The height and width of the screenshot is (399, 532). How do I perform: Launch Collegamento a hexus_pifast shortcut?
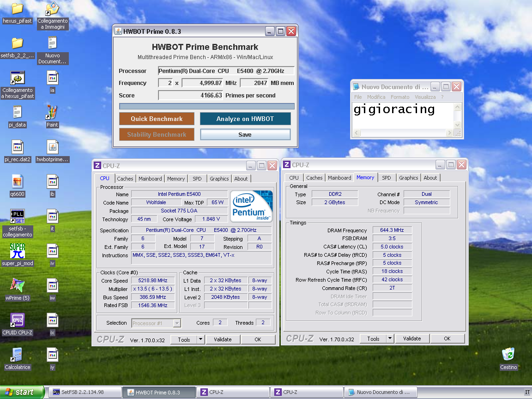(17, 78)
